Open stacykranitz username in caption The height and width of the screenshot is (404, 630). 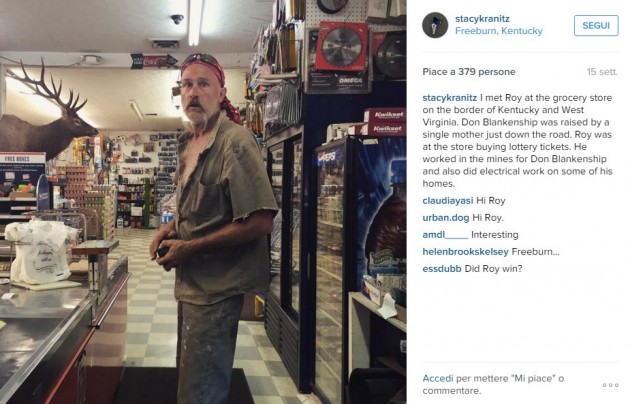click(449, 98)
